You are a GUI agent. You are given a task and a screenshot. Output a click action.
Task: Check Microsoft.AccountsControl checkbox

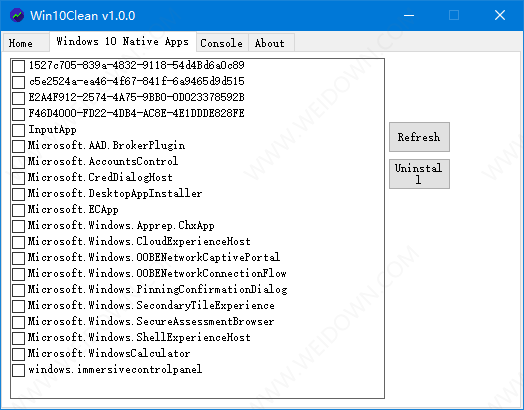(18, 162)
